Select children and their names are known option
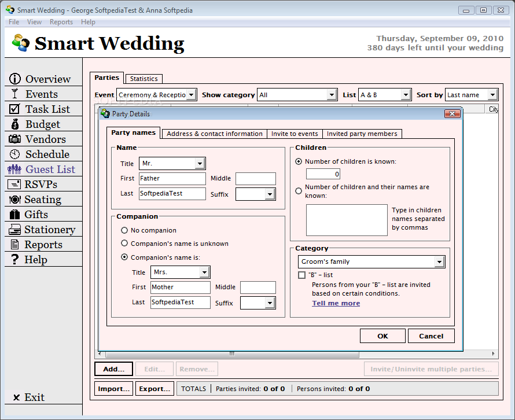The height and width of the screenshot is (420, 515). pos(299,191)
